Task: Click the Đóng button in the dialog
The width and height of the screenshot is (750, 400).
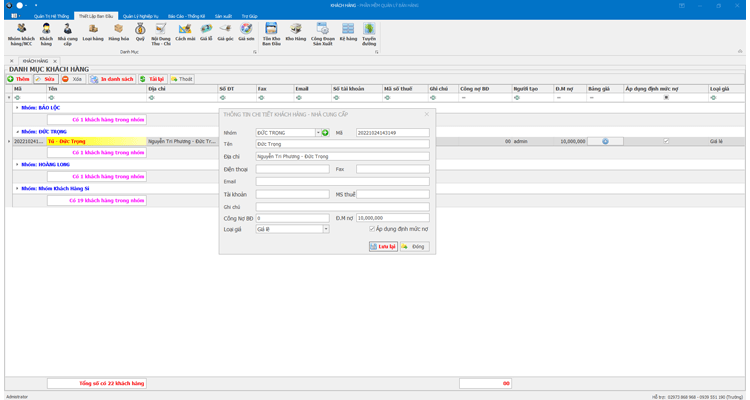Action: click(x=414, y=246)
